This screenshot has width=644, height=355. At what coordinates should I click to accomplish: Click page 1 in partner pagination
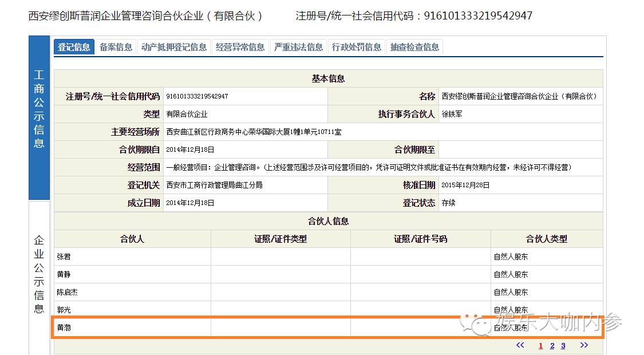[541, 346]
